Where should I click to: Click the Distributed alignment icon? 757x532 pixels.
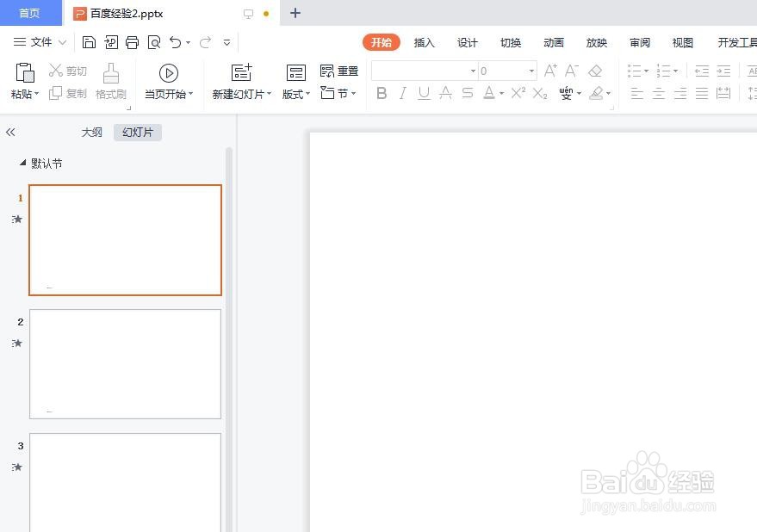[723, 93]
